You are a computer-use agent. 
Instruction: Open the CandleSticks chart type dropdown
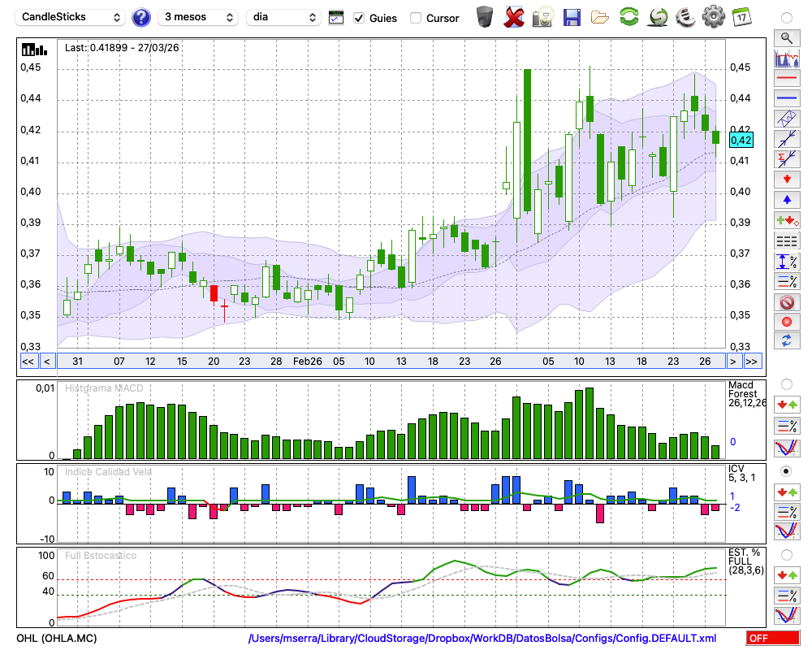[71, 17]
